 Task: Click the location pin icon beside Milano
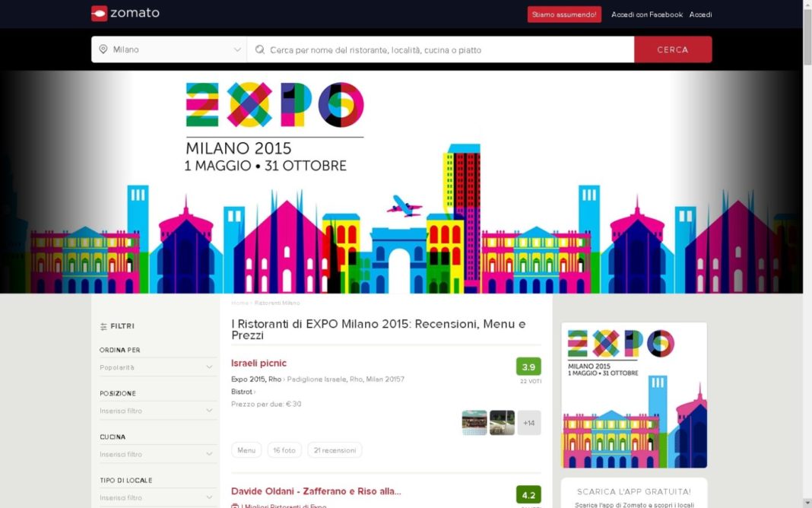pyautogui.click(x=103, y=49)
